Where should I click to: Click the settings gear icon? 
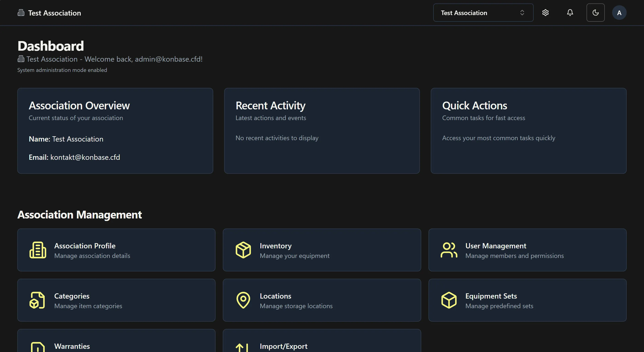(545, 13)
